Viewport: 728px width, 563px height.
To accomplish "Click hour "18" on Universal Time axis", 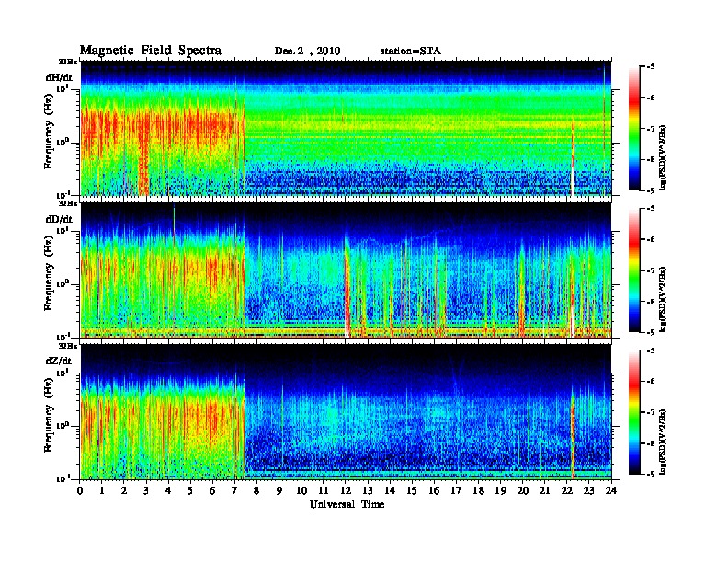I will pyautogui.click(x=478, y=490).
